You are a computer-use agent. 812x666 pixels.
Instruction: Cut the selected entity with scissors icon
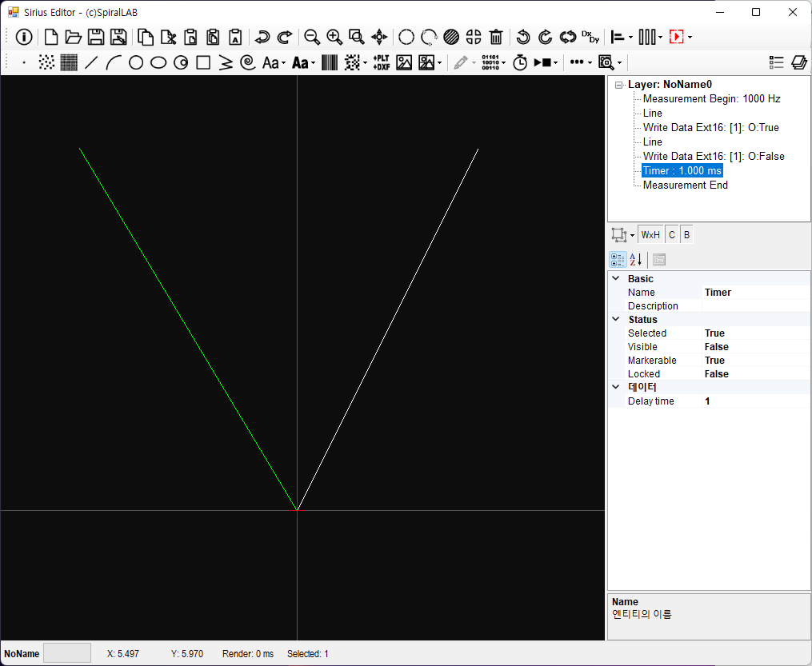[168, 37]
